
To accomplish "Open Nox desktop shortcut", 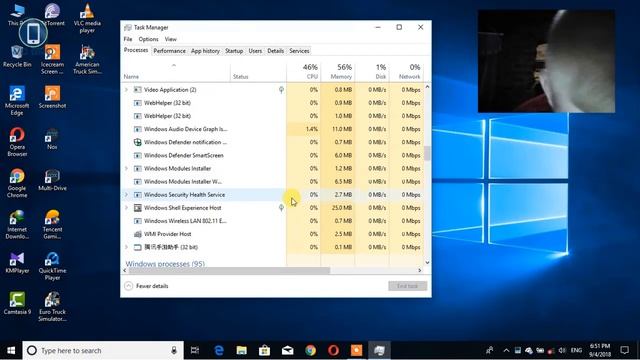I will 52,139.
